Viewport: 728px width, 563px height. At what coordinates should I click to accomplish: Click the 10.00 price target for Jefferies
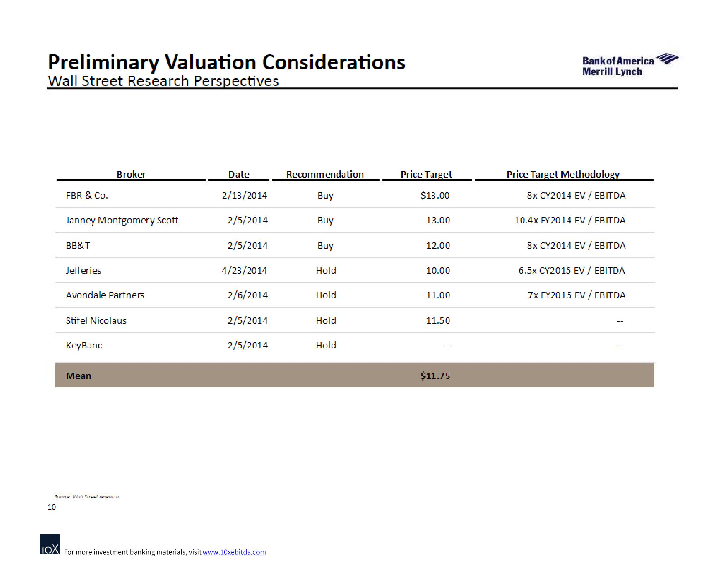438,270
